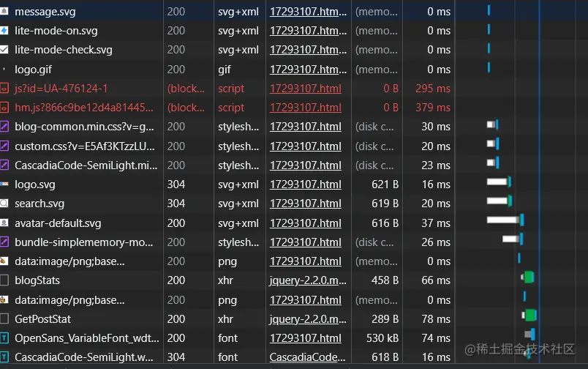588x369 pixels.
Task: Select the OpenSans_VariableFont_wdt font request
Action: click(87, 338)
